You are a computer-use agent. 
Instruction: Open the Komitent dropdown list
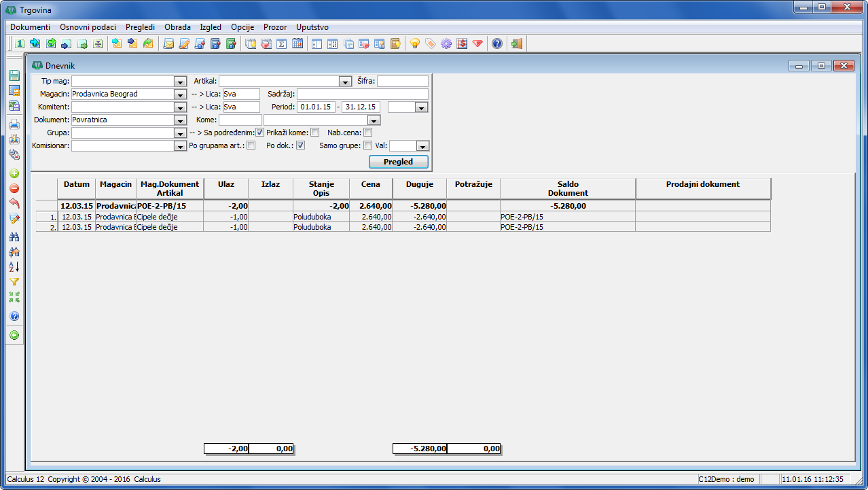coord(180,107)
